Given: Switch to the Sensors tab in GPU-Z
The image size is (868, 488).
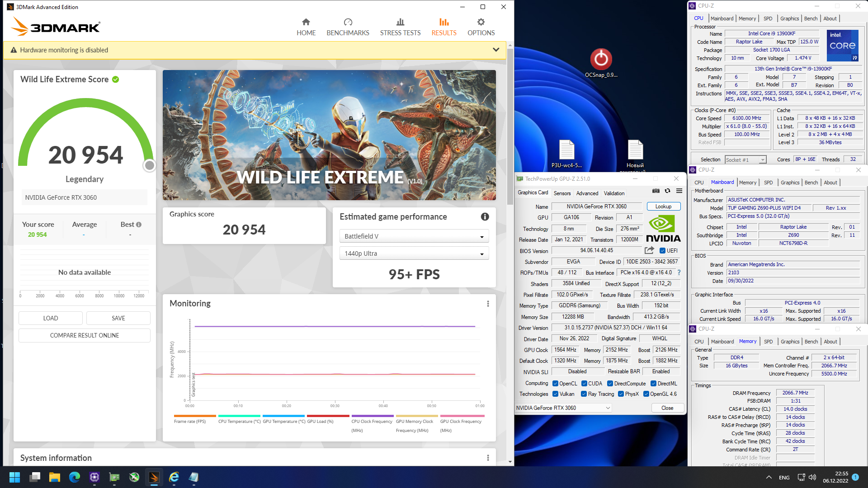Looking at the screenshot, I should point(562,193).
